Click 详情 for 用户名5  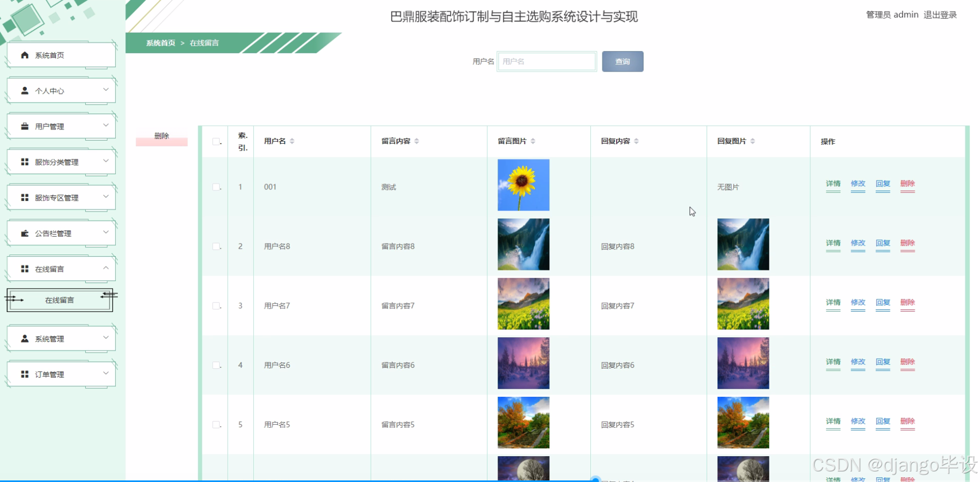[833, 421]
